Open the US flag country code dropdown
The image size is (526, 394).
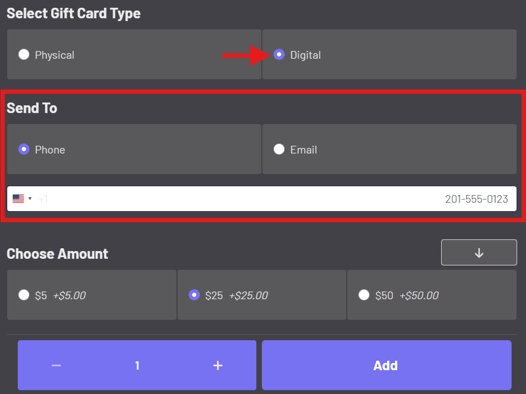[22, 199]
